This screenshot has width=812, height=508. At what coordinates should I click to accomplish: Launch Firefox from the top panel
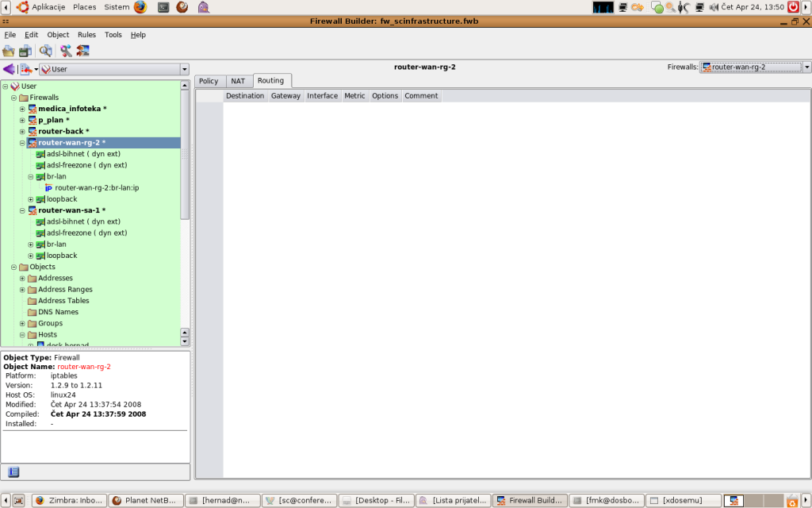tap(140, 7)
